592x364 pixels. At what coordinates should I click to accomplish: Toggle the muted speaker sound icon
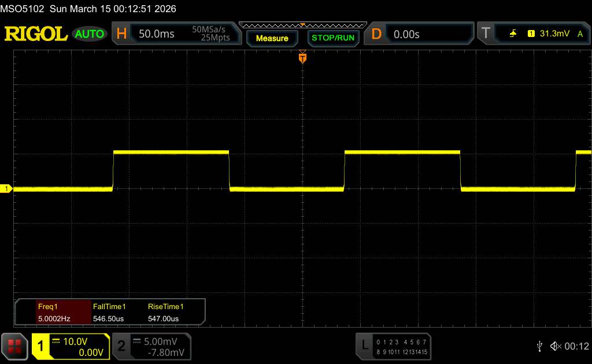click(x=556, y=346)
